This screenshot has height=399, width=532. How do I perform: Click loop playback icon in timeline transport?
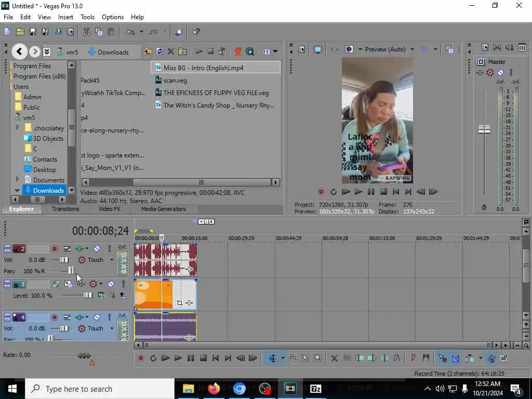[x=153, y=358]
